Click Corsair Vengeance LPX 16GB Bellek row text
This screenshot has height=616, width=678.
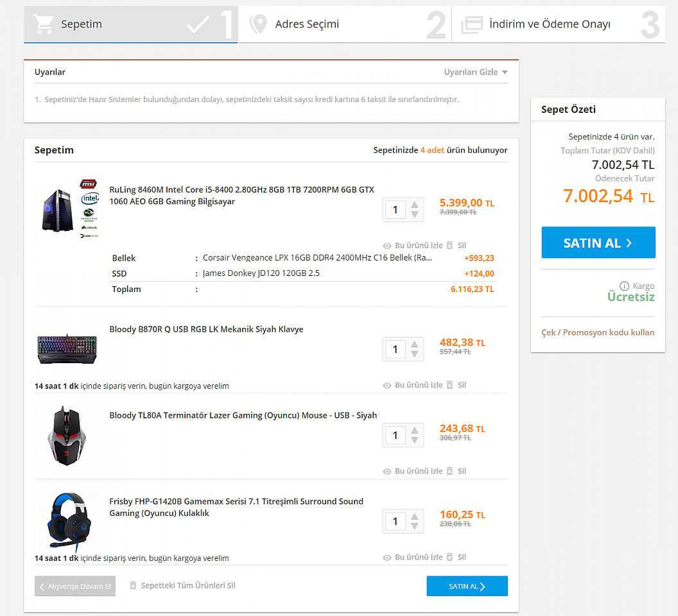point(317,258)
